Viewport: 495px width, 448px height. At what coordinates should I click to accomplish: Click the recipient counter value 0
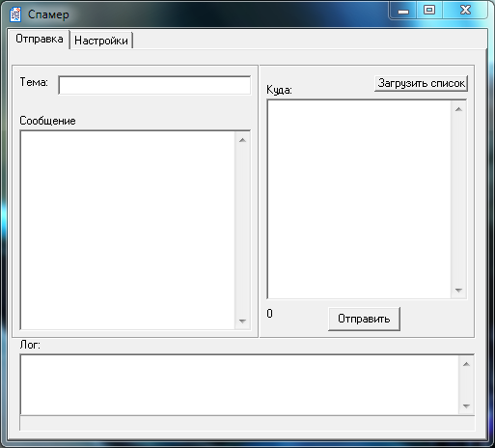point(270,314)
